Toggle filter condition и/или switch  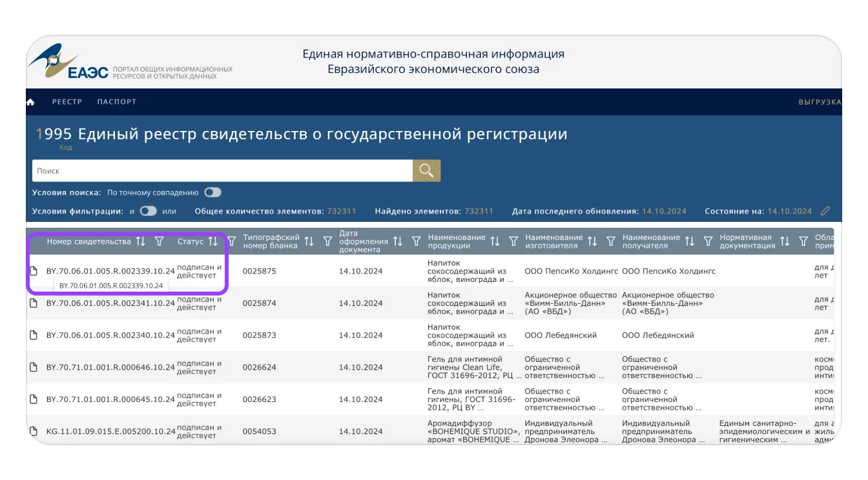click(x=149, y=211)
